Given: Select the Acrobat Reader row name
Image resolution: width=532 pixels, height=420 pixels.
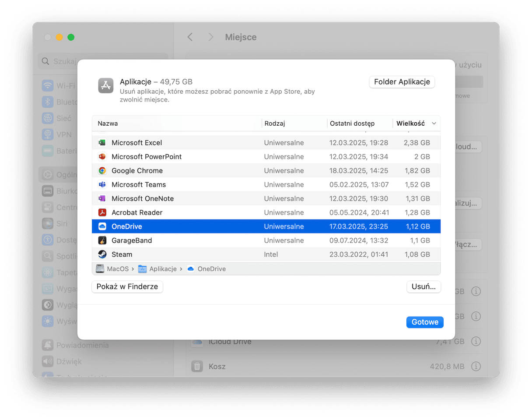Looking at the screenshot, I should [137, 213].
